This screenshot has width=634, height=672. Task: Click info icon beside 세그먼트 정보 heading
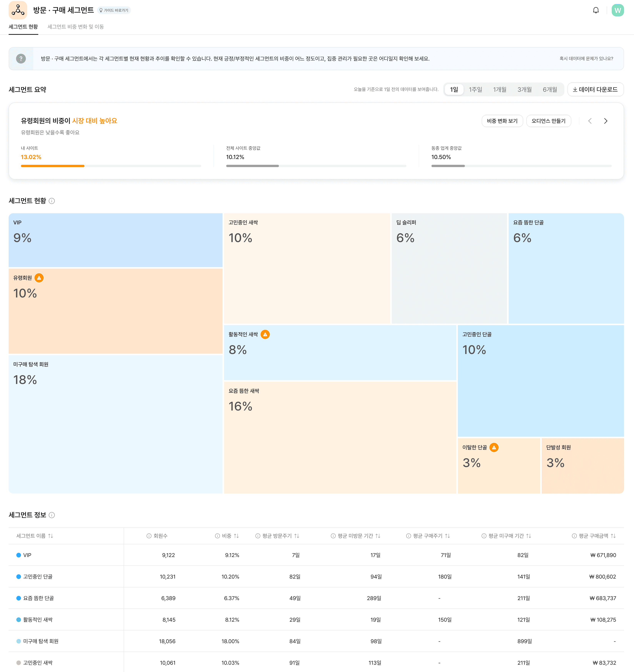pyautogui.click(x=52, y=515)
